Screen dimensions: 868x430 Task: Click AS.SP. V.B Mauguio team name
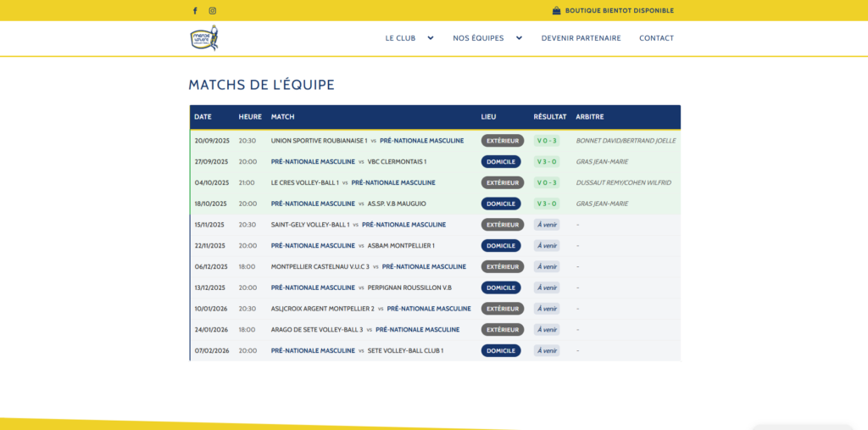coord(397,204)
